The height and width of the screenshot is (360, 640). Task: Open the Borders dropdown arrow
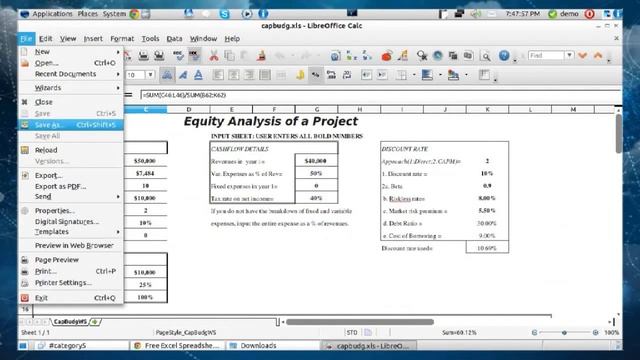[x=414, y=75]
